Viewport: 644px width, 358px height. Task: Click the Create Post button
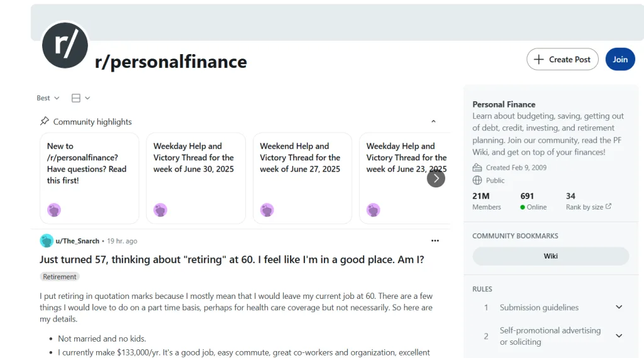562,60
